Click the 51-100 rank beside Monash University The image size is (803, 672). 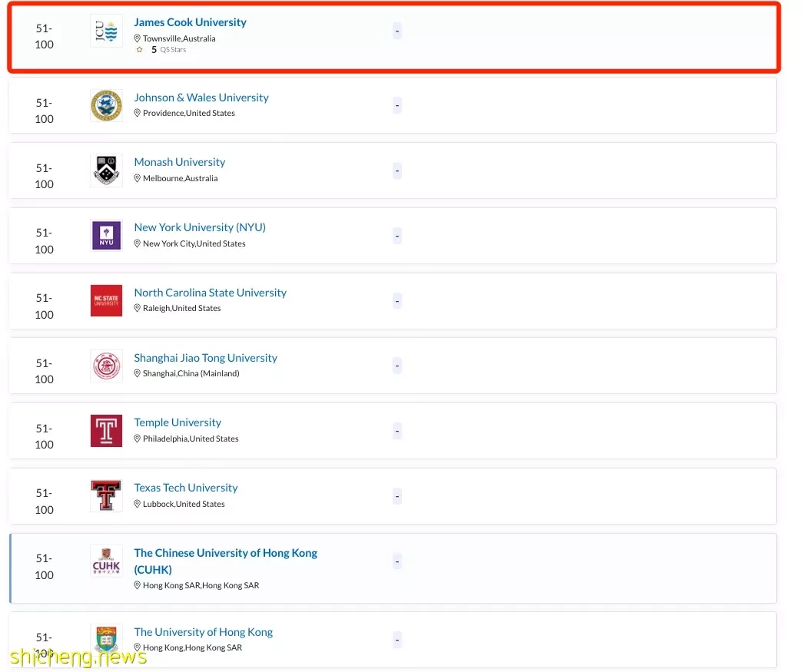pos(44,176)
